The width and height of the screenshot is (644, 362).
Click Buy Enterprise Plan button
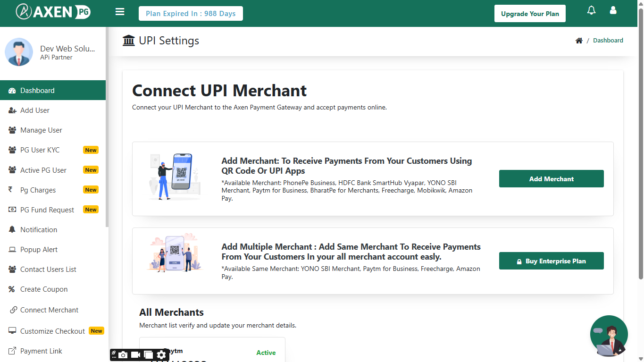[x=552, y=261]
